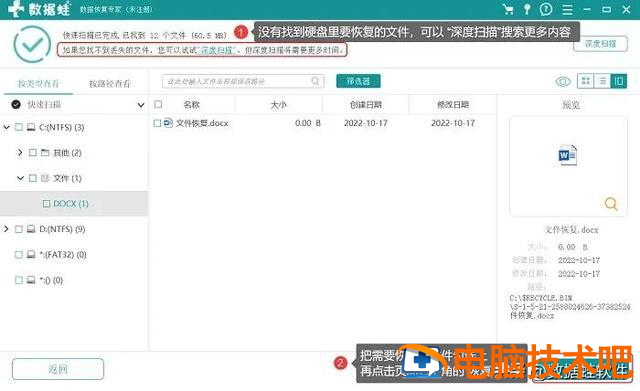
Task: Toggle the eye preview visibility icon
Action: tap(563, 82)
